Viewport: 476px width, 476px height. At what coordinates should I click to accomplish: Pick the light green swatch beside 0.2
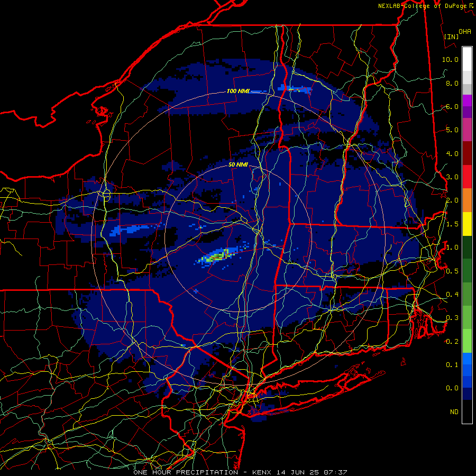click(x=467, y=341)
